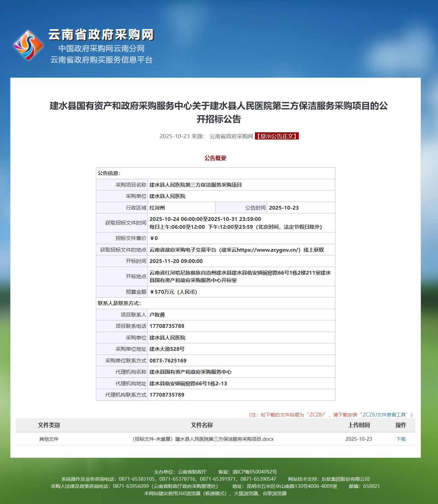Click 下载 link for the docx file
Screen dimensions: 438x504
pyautogui.click(x=401, y=439)
